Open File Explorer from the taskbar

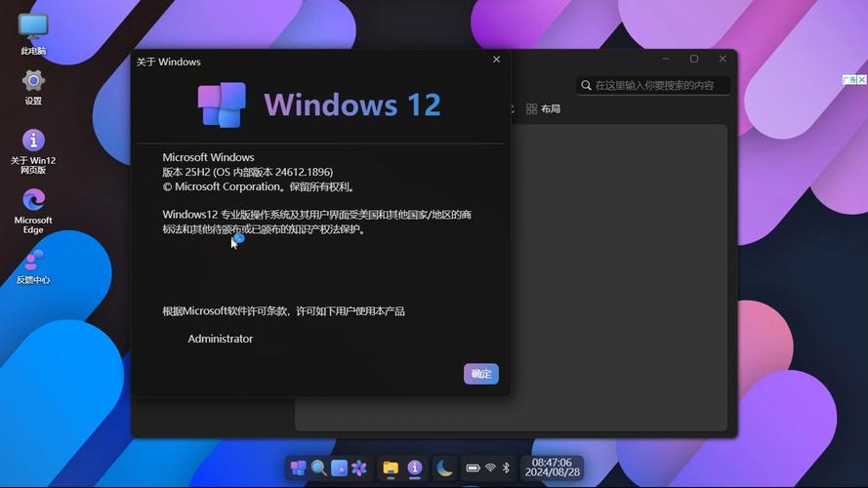coord(391,468)
